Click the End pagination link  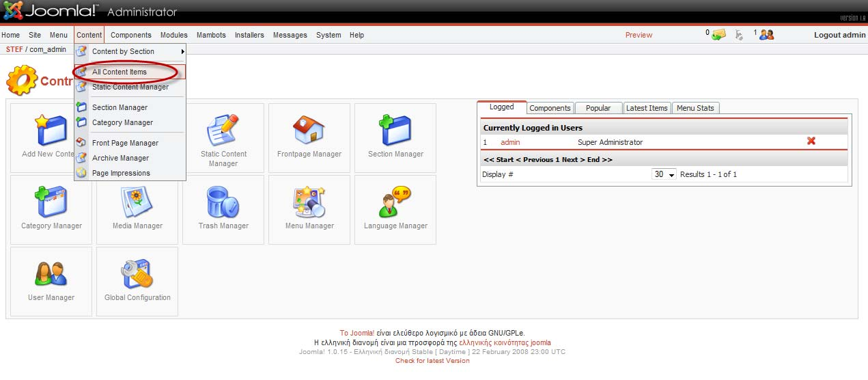pos(595,159)
